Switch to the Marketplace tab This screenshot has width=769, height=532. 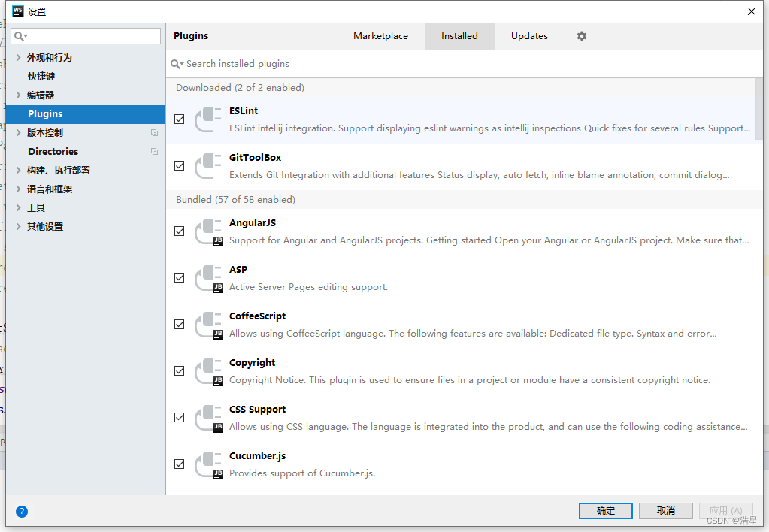(380, 35)
